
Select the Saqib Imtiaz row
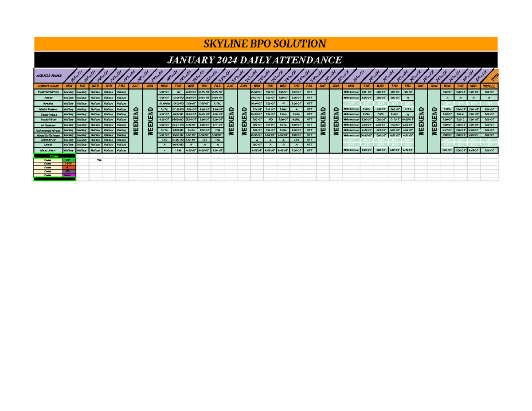tap(48, 114)
